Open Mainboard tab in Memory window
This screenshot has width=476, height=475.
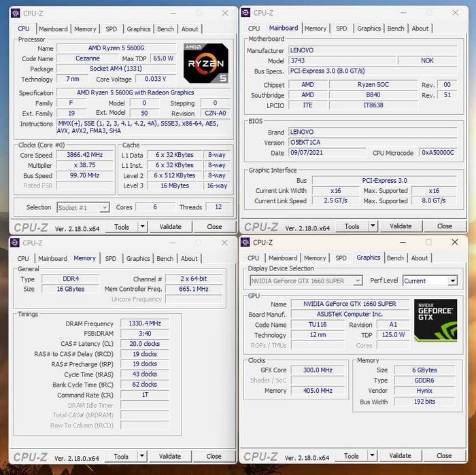(x=53, y=259)
